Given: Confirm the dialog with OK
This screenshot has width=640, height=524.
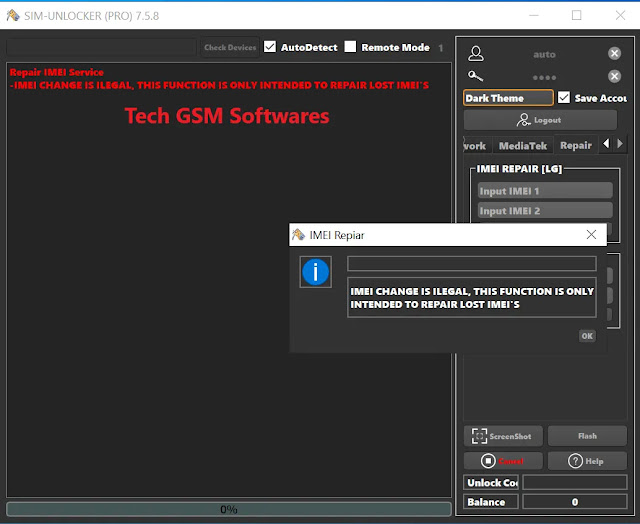Looking at the screenshot, I should [587, 336].
